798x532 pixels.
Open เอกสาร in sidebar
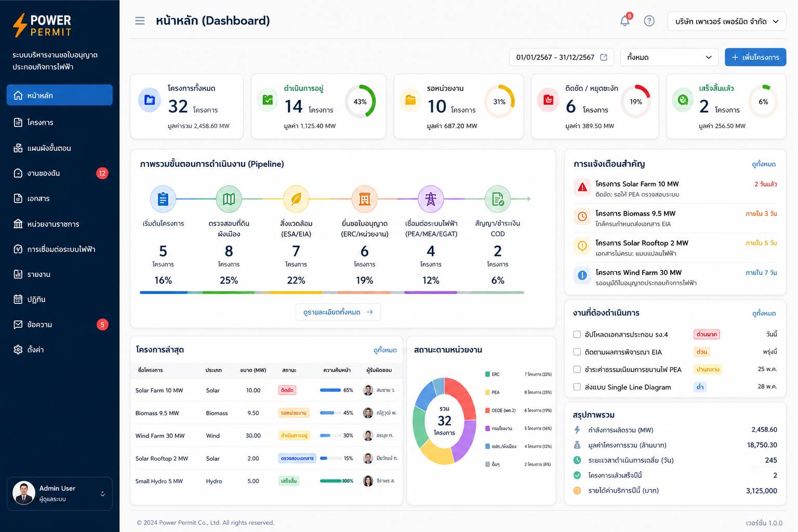coord(59,198)
